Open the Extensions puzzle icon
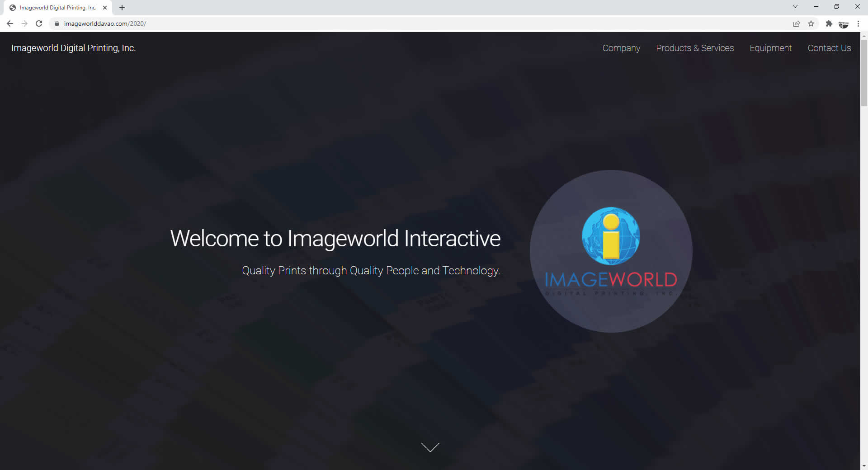Viewport: 868px width, 470px height. tap(829, 23)
